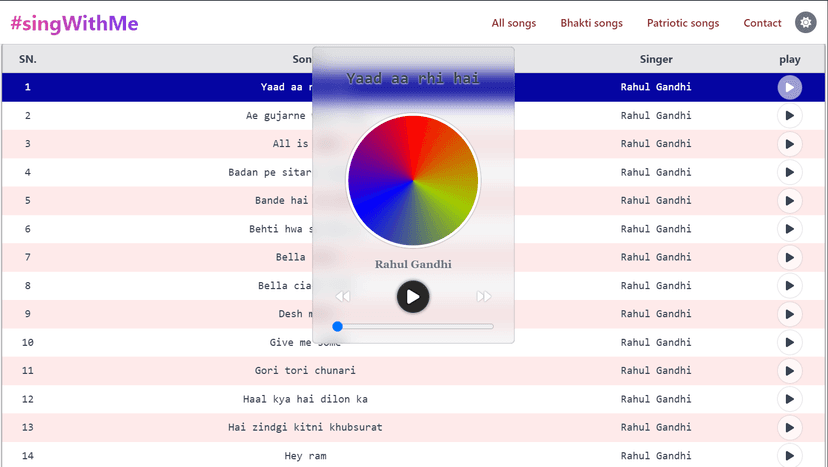Image resolution: width=828 pixels, height=467 pixels.
Task: Click the play column header
Action: coord(789,60)
